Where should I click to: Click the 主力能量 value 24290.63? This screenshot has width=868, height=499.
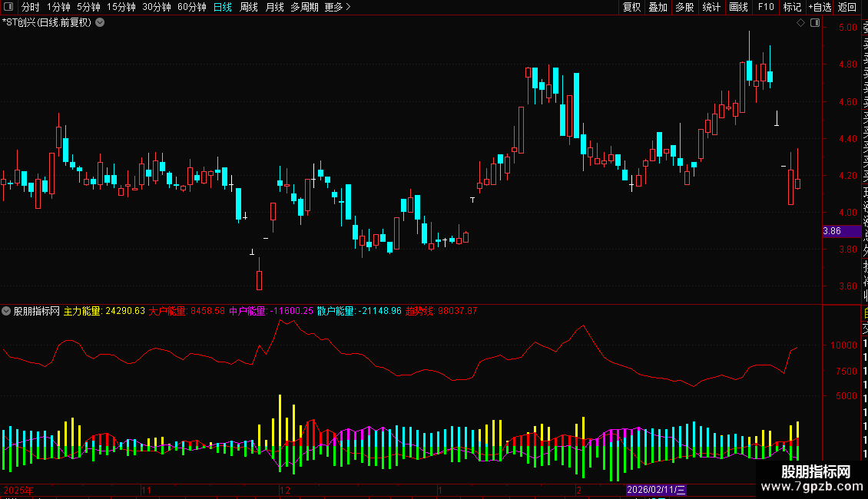point(125,311)
